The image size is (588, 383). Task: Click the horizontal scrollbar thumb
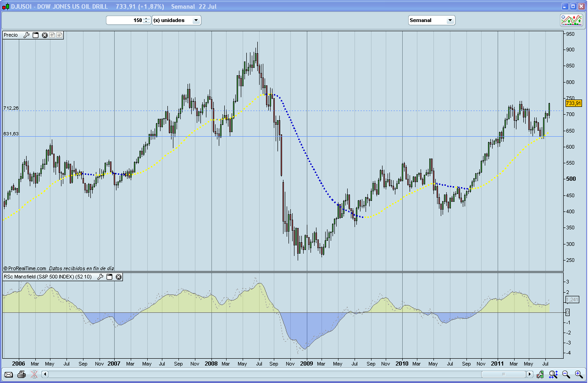click(503, 374)
